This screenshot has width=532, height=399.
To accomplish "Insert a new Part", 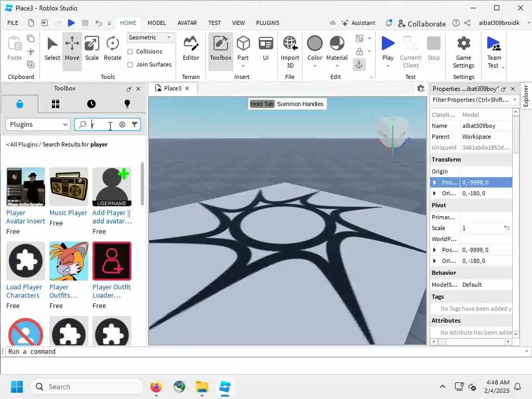I will pyautogui.click(x=243, y=49).
